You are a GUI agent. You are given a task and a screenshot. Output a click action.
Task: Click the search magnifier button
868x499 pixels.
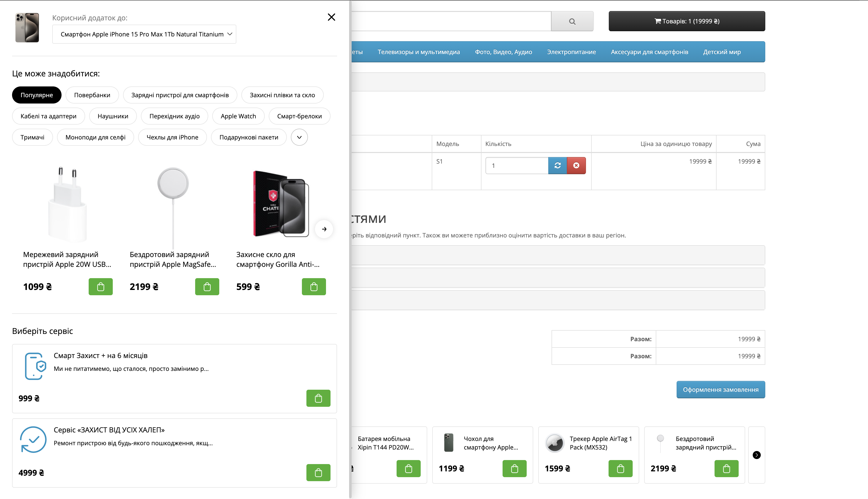[x=572, y=21]
